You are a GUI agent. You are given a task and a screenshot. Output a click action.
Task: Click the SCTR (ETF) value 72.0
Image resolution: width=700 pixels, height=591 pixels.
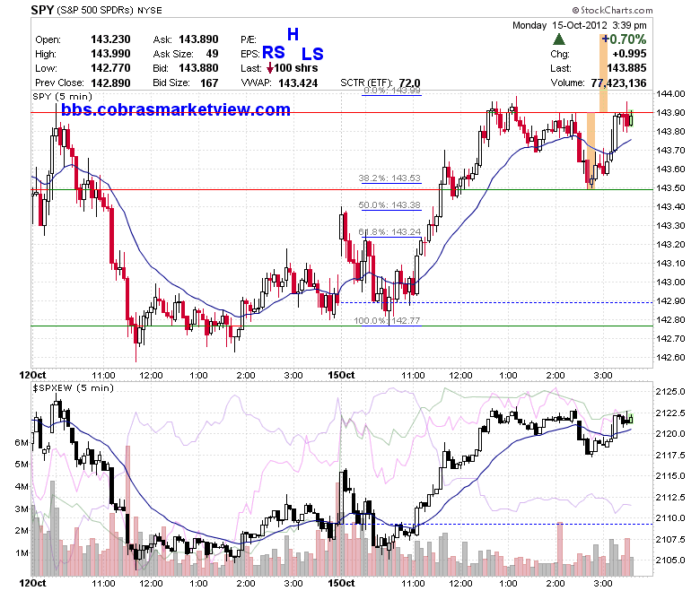[x=410, y=83]
